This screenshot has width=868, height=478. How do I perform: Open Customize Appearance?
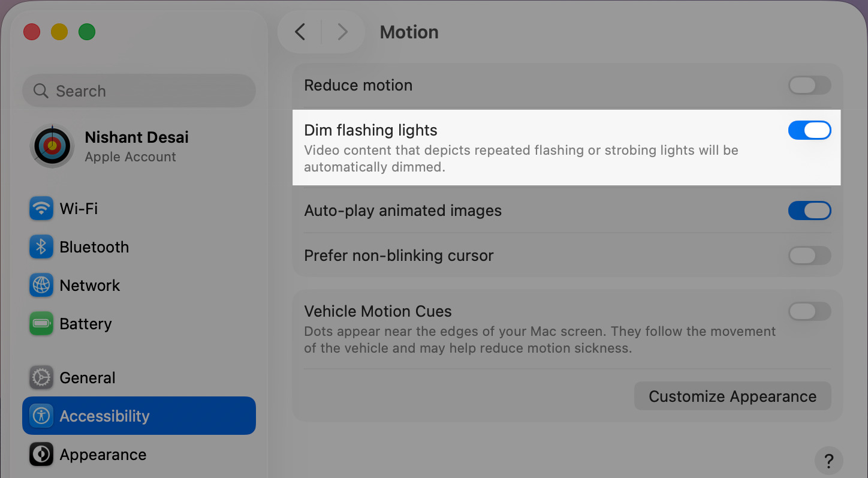coord(732,396)
